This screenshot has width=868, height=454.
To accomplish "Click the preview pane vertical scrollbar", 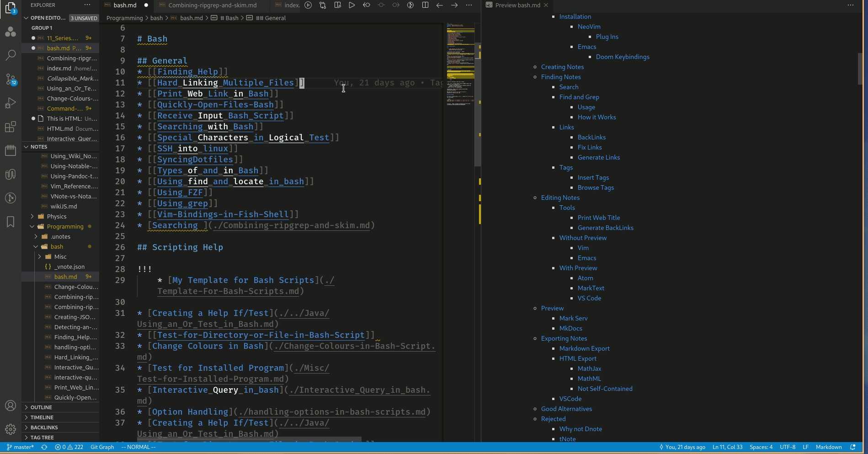I will [860, 69].
